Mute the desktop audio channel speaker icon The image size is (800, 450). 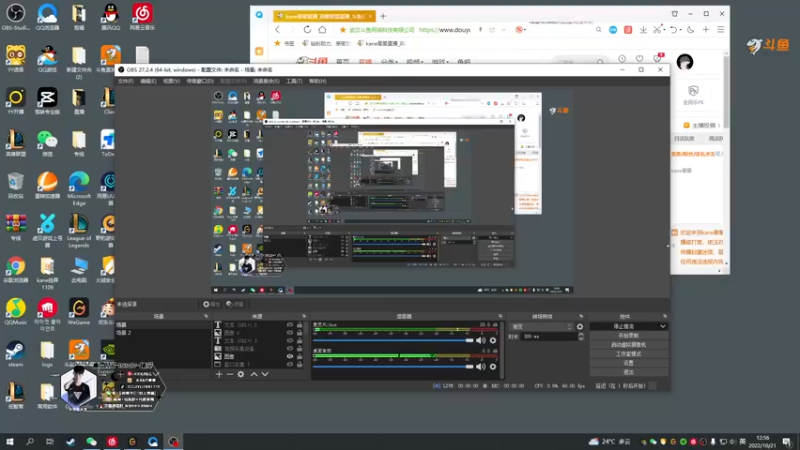480,366
